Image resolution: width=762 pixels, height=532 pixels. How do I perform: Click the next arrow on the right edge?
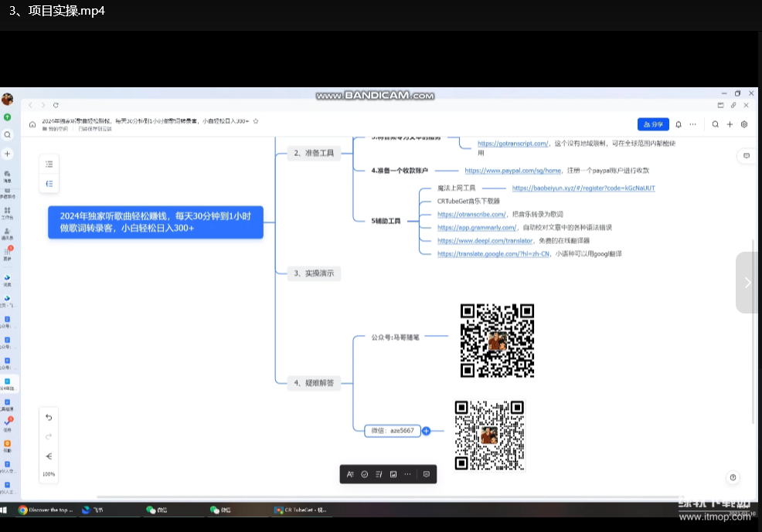coord(747,283)
